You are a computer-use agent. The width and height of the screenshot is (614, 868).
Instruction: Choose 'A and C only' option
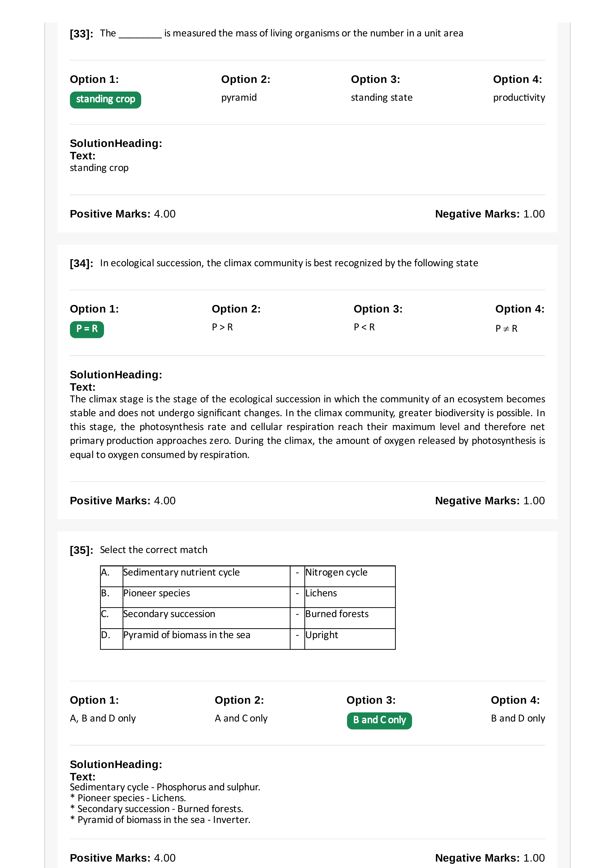[241, 718]
